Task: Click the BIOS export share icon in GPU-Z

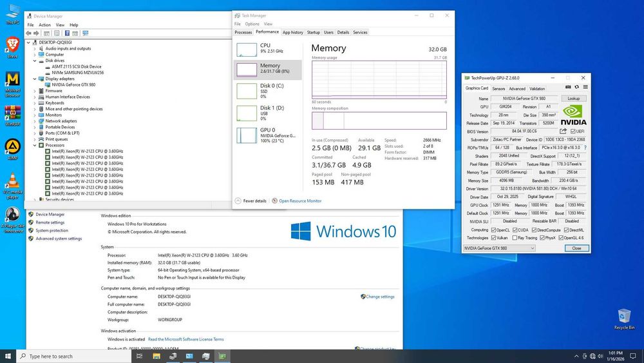Action: pos(563,131)
